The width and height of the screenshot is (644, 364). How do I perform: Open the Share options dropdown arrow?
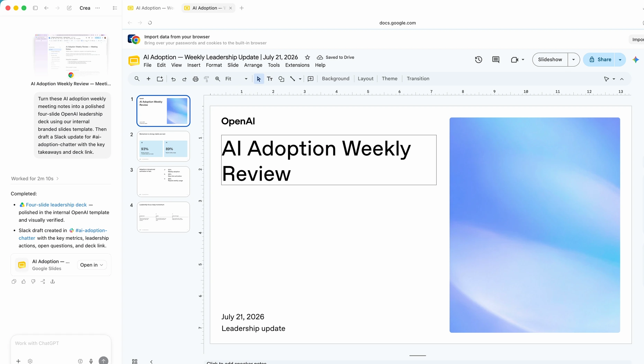(620, 60)
